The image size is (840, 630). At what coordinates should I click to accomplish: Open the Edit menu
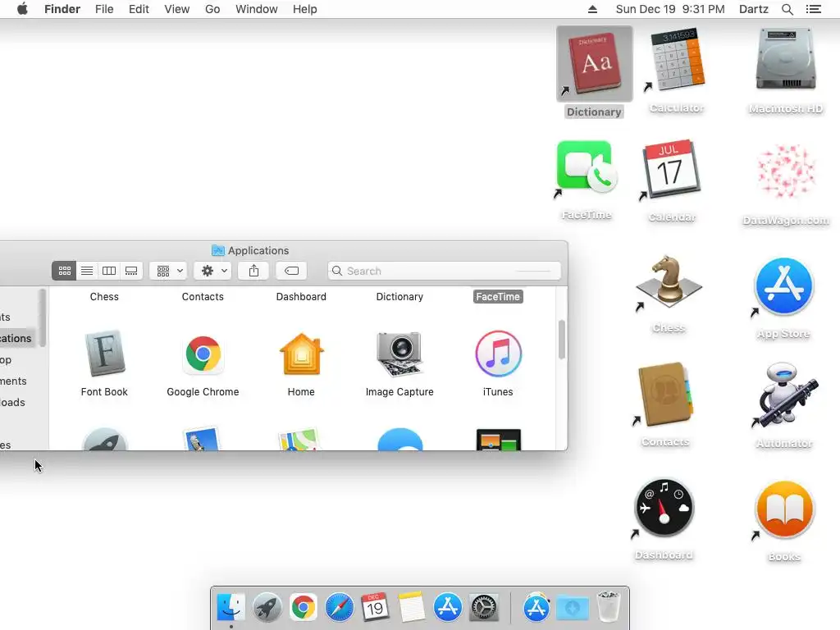click(139, 9)
